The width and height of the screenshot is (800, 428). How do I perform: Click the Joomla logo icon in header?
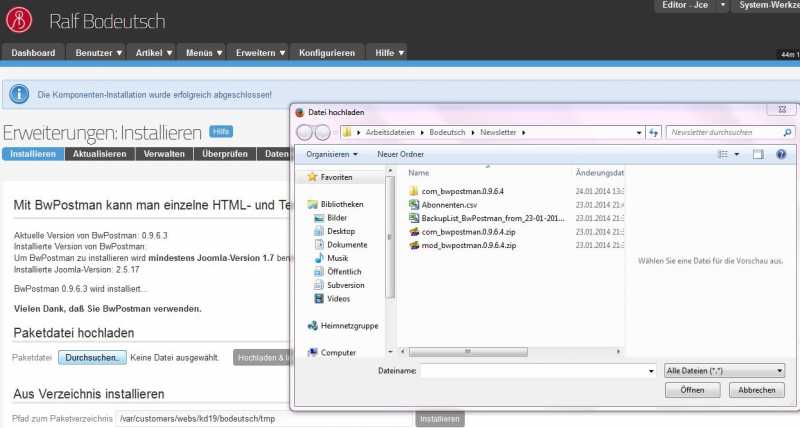[19, 19]
